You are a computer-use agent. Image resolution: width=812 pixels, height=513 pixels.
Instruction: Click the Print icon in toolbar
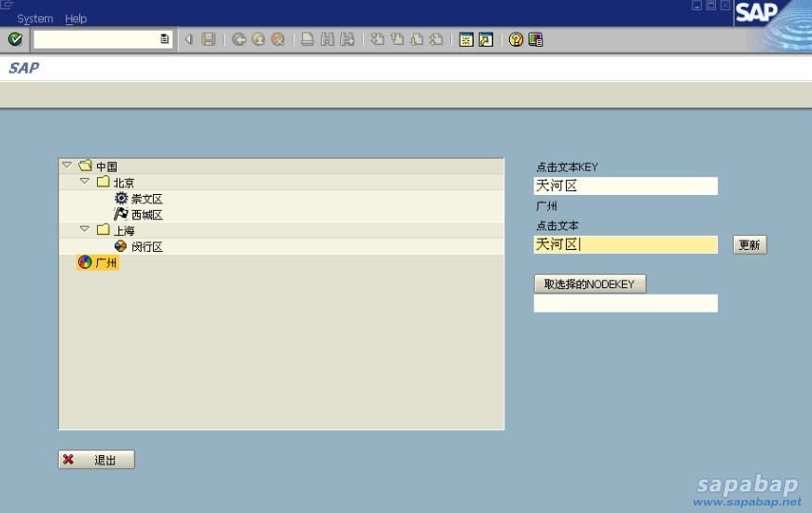point(308,39)
